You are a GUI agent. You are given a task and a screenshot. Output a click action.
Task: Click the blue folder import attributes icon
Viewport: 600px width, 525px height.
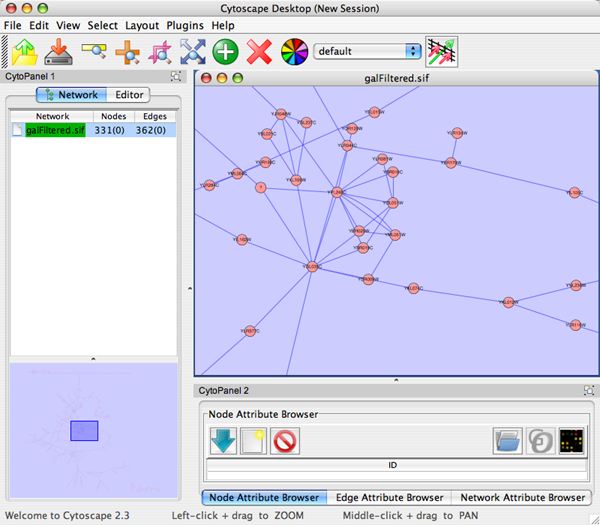508,441
